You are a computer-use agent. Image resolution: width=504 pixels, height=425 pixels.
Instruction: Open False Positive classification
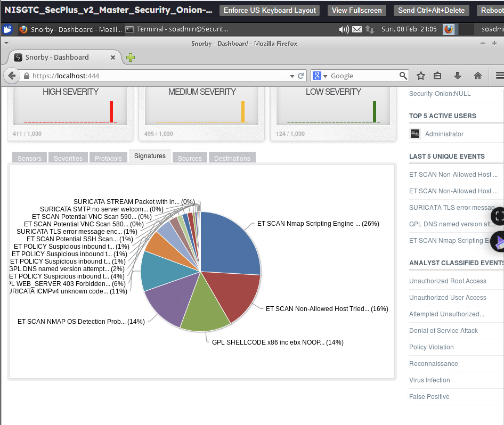429,397
